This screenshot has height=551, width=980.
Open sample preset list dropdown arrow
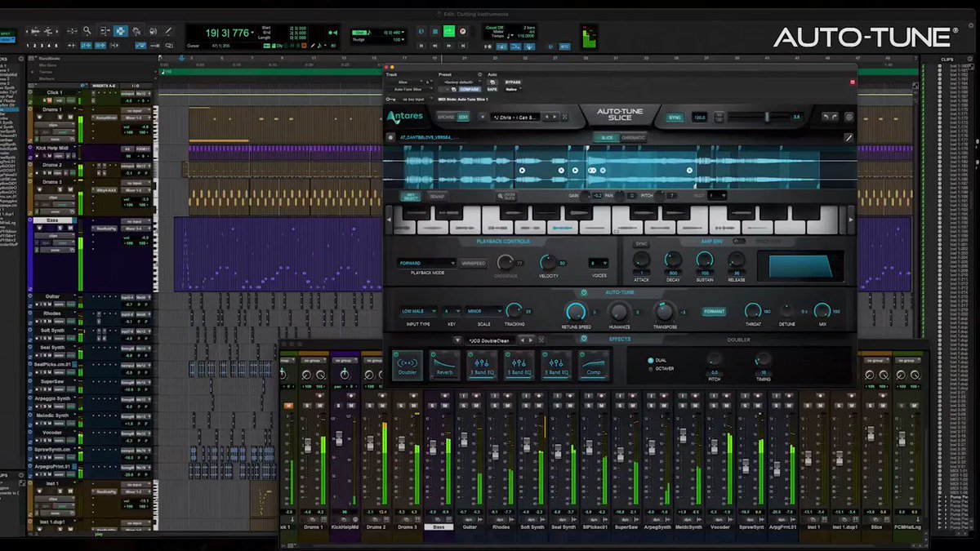click(x=483, y=117)
